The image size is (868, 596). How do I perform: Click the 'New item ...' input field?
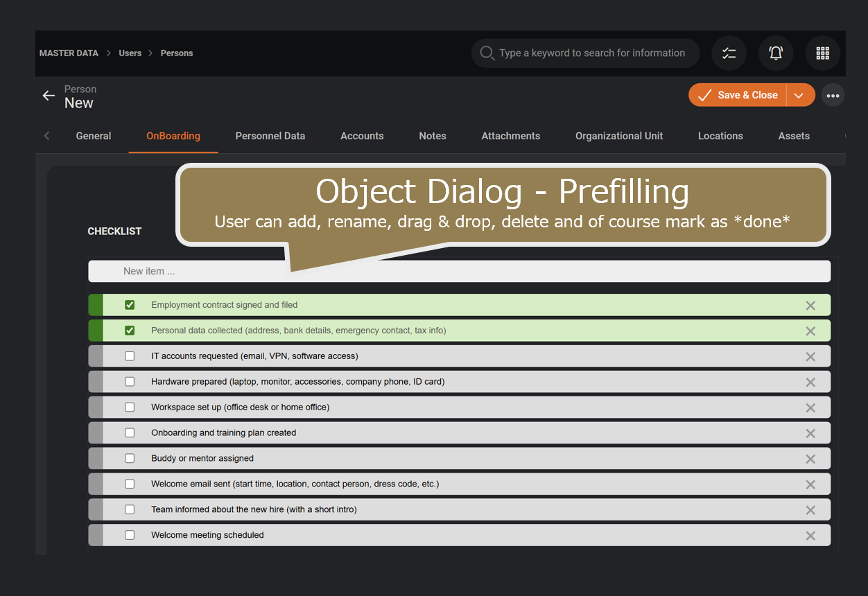(460, 271)
